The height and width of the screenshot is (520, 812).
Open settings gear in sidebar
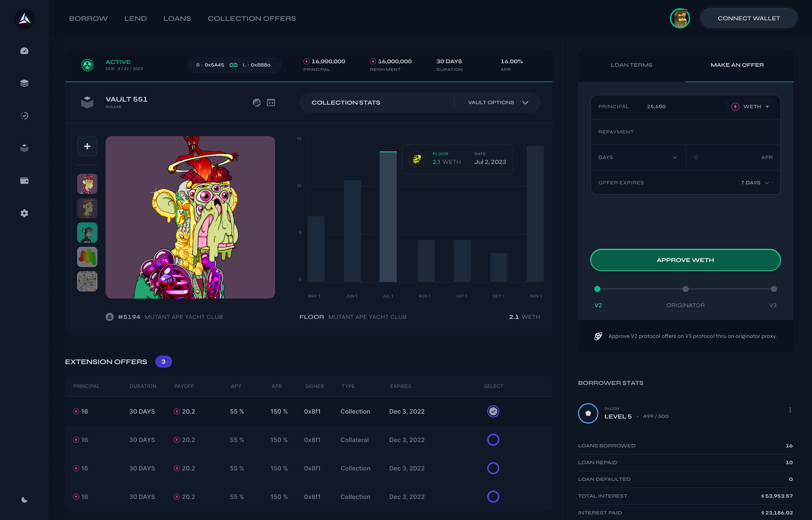[x=24, y=213]
